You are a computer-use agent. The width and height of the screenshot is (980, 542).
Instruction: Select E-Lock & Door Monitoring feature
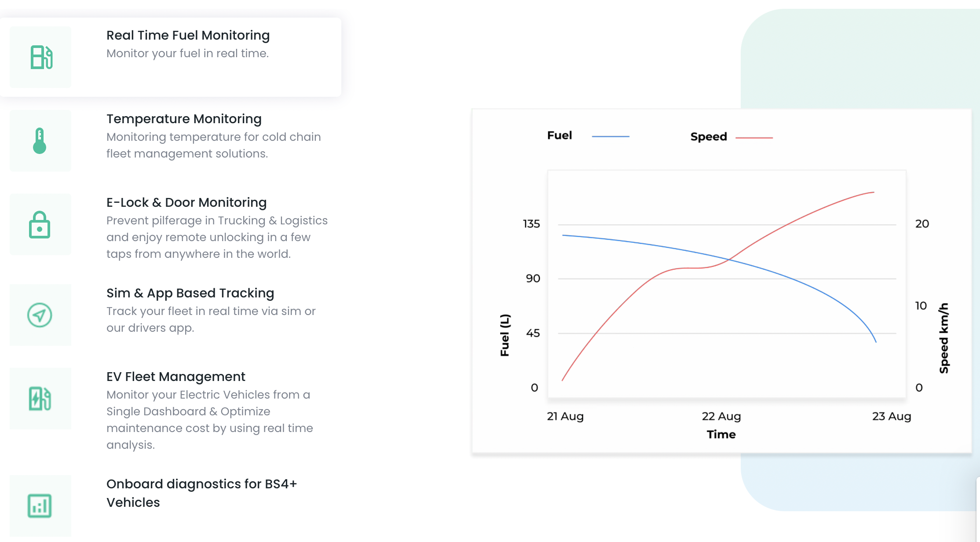[186, 202]
